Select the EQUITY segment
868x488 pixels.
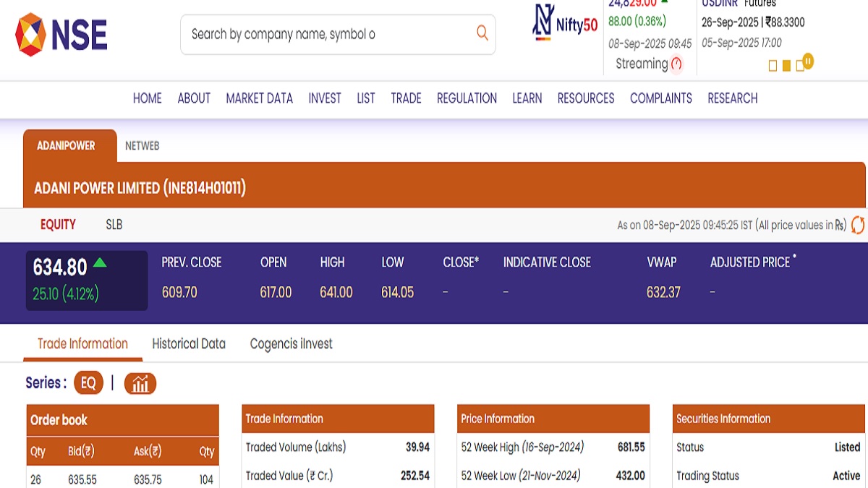58,225
